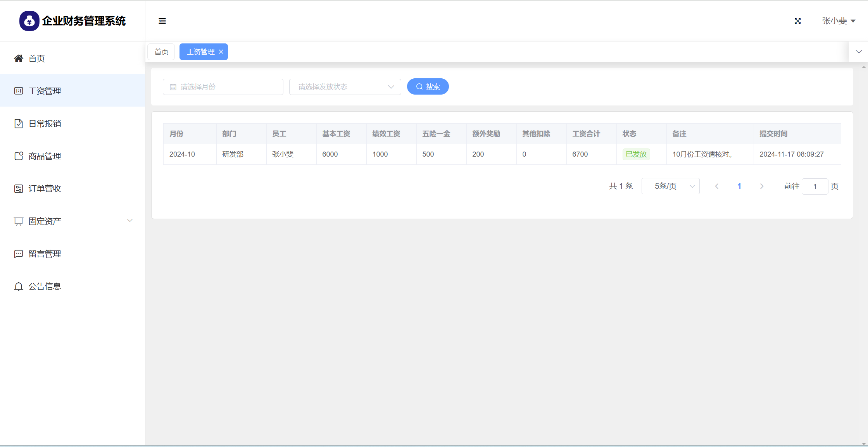Open the 5条/页 page size dropdown
Screen dimensions: 868x447
tap(670, 186)
